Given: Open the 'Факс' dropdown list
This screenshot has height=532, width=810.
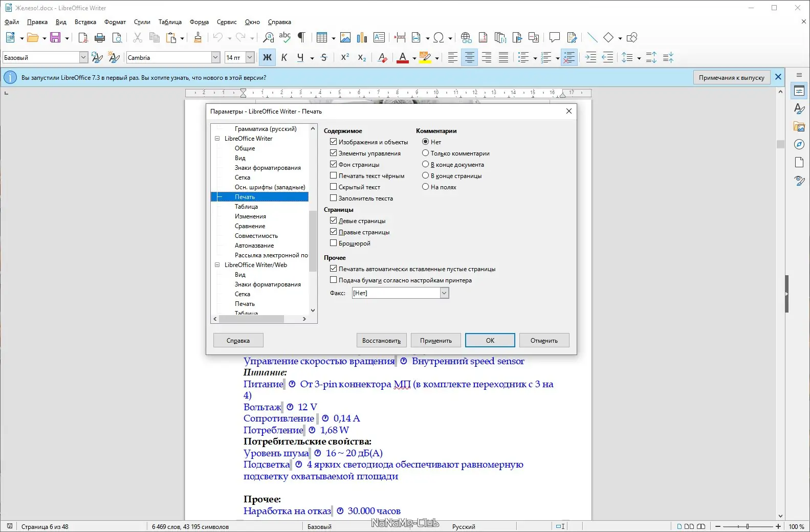Looking at the screenshot, I should [444, 293].
